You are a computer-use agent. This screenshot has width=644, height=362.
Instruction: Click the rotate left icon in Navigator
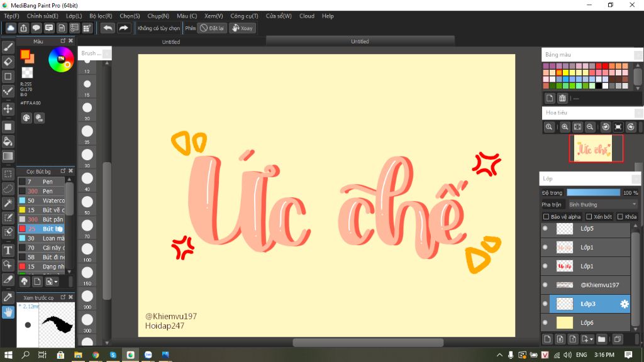tap(606, 127)
